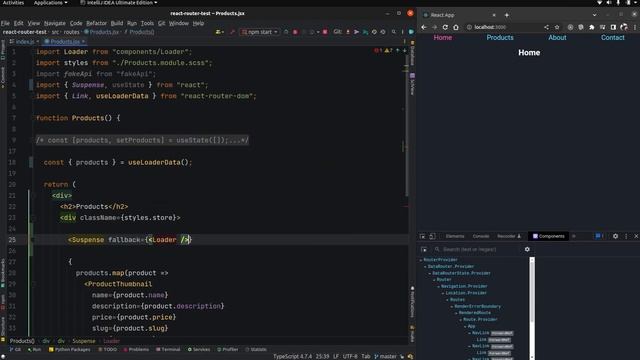The image size is (640, 360).
Task: Open React Components view settings gear
Action: [527, 249]
